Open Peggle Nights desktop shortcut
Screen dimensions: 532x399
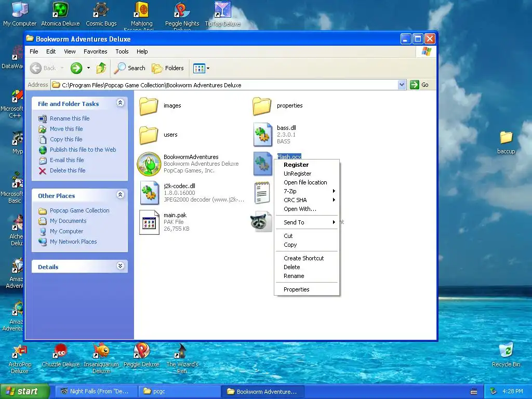coord(182,15)
